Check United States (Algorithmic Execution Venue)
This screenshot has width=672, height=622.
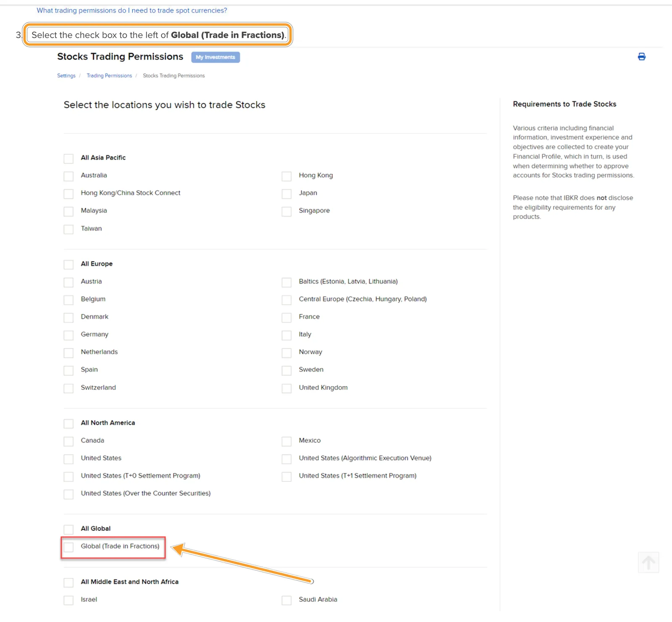click(x=286, y=459)
